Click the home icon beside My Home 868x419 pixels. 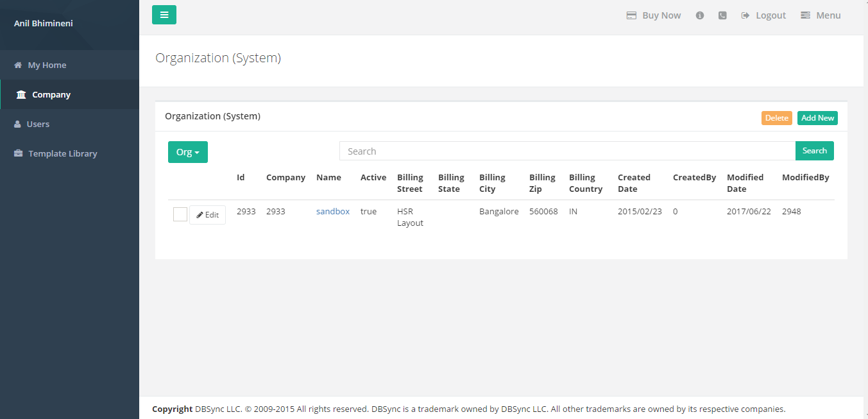pyautogui.click(x=18, y=65)
